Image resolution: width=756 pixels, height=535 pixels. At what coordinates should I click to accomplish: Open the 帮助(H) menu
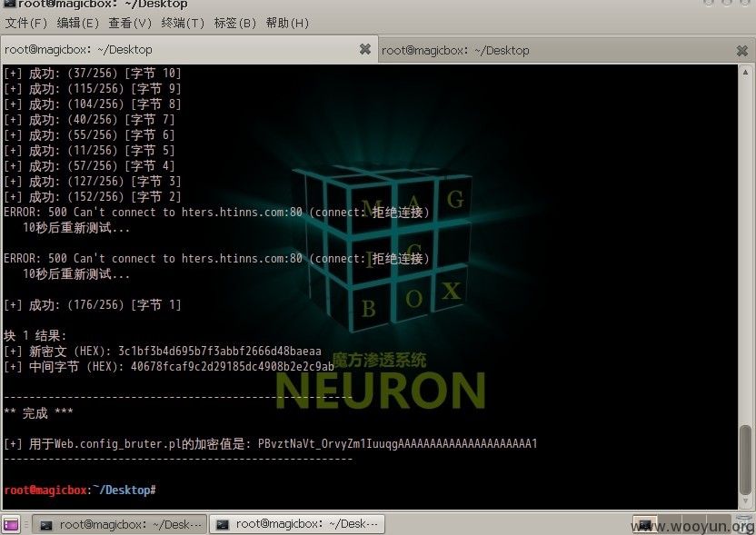pyautogui.click(x=287, y=23)
